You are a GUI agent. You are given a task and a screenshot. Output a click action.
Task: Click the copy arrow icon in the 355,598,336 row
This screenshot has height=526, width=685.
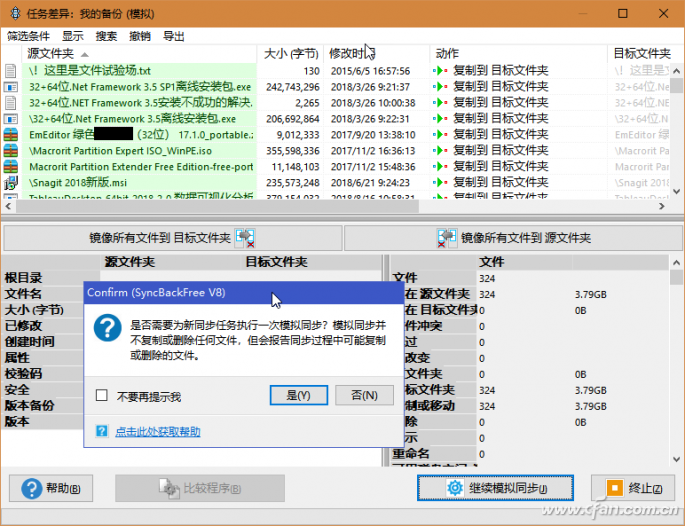[440, 151]
